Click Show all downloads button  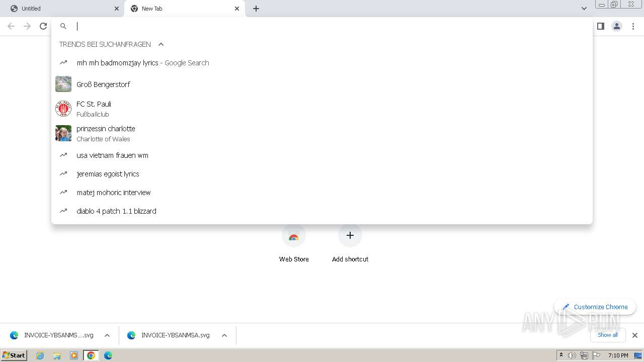[x=608, y=335]
